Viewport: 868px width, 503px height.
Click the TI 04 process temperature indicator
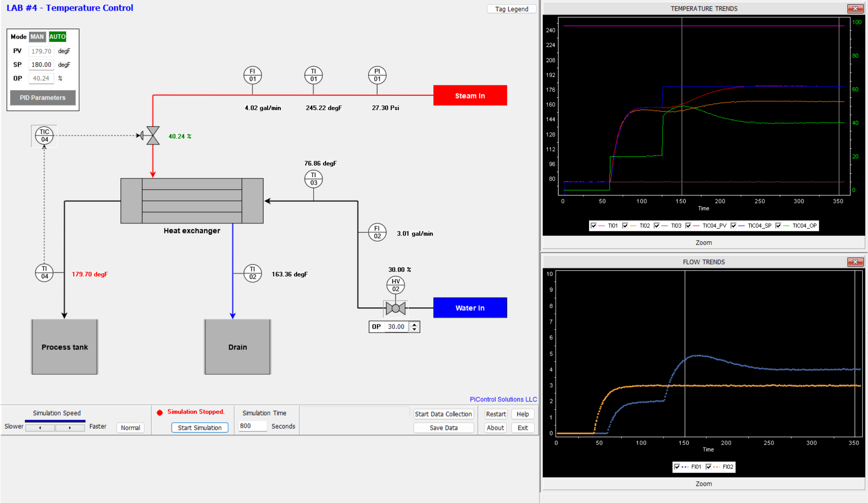[x=44, y=273]
